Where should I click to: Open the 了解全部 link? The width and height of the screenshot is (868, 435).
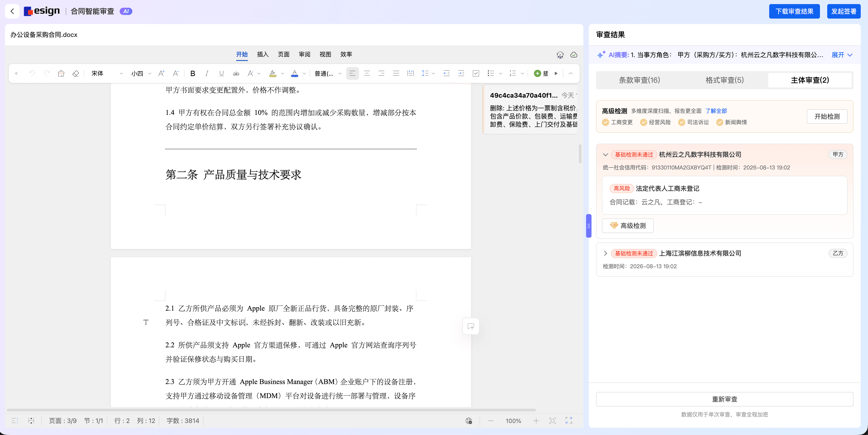(x=716, y=111)
